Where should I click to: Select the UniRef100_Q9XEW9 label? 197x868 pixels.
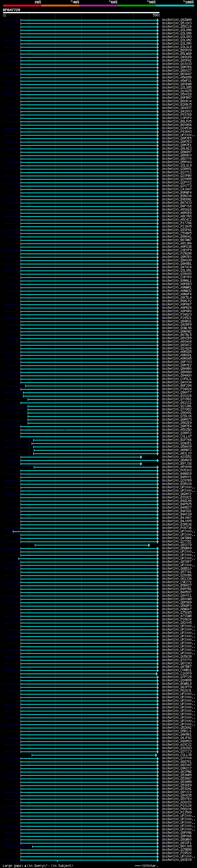177,84
